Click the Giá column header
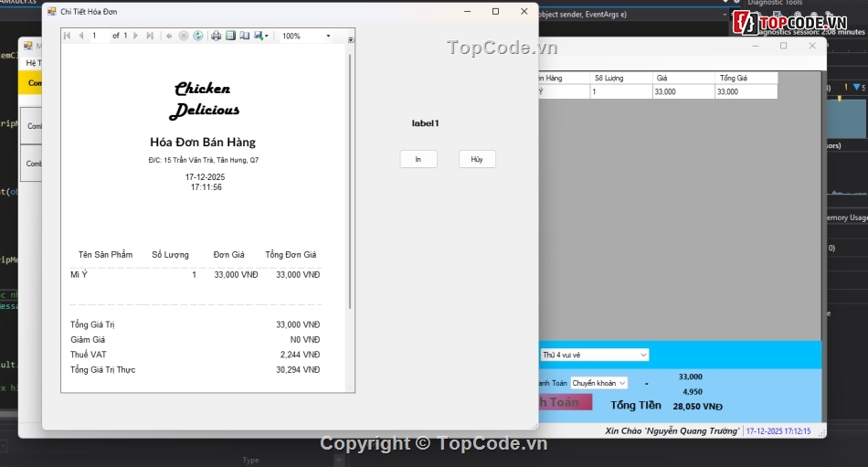The width and height of the screenshot is (868, 467). pos(683,78)
